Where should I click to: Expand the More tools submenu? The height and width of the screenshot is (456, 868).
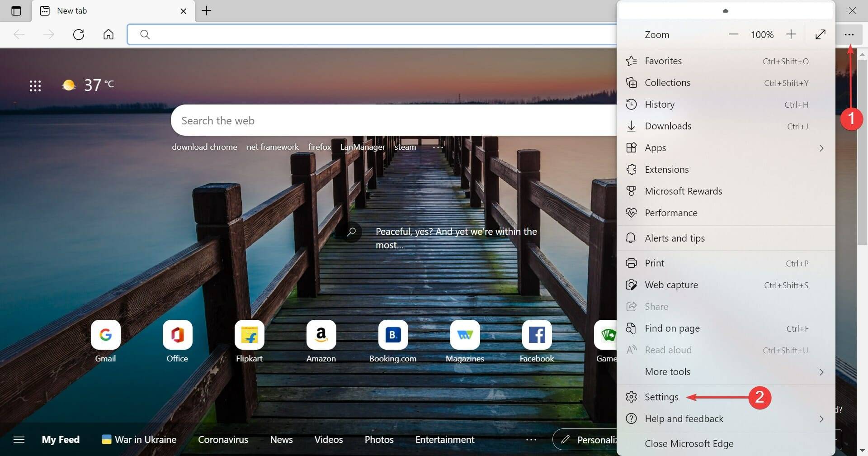pos(821,372)
